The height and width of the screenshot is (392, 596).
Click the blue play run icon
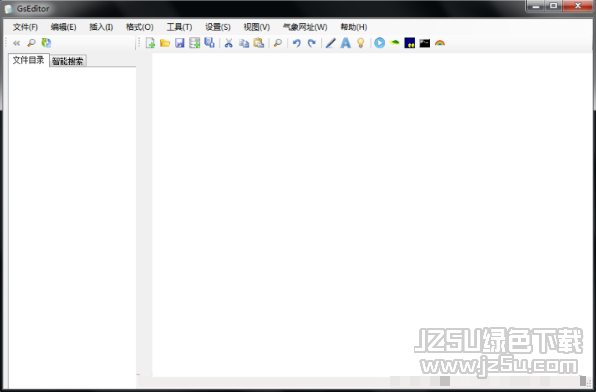379,43
